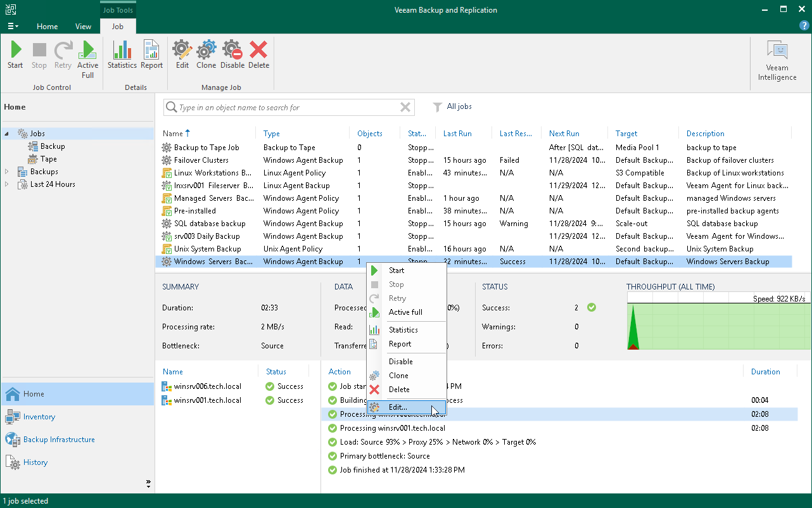812x508 pixels.
Task: Click the help question mark icon
Action: click(804, 25)
